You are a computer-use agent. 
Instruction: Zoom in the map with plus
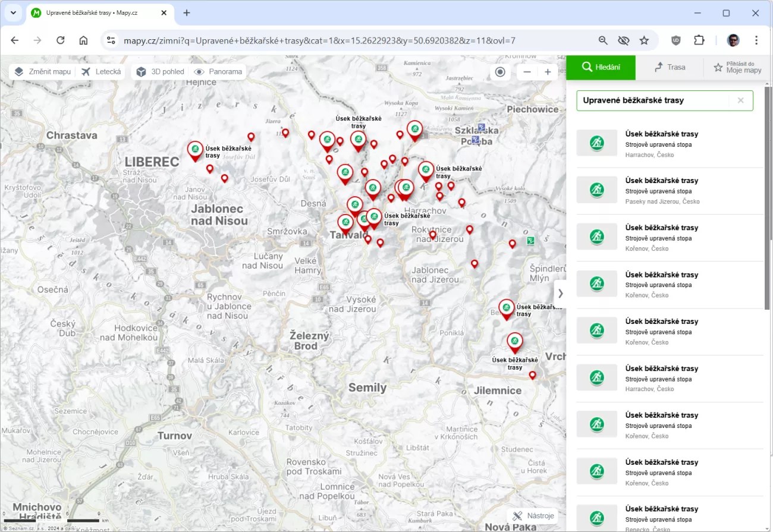pyautogui.click(x=548, y=72)
